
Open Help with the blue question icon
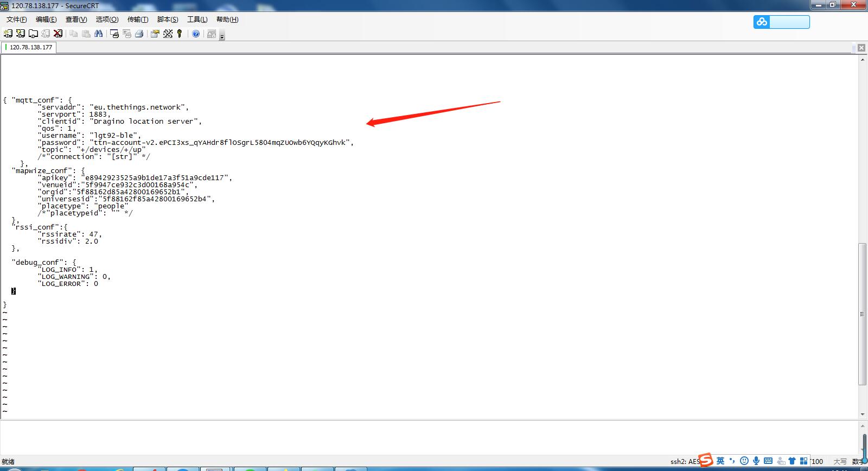[196, 34]
